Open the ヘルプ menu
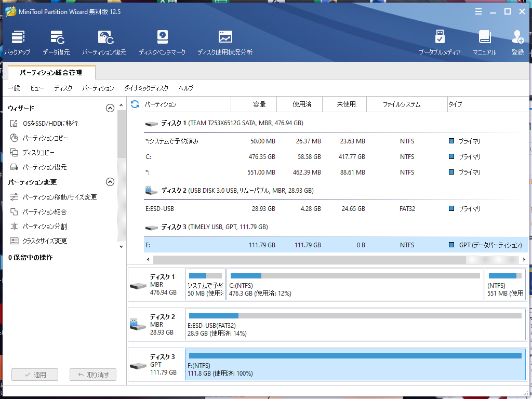 coord(186,88)
